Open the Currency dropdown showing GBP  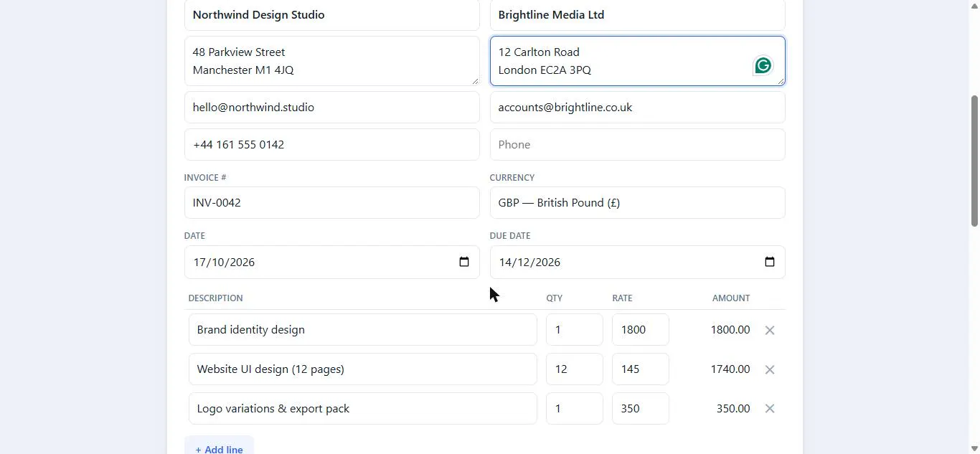pos(637,203)
